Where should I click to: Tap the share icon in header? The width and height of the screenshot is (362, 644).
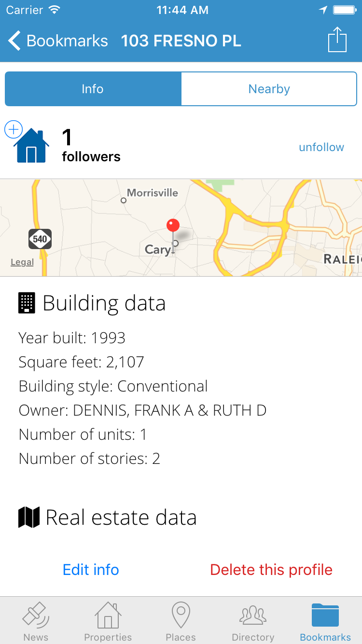point(337,40)
